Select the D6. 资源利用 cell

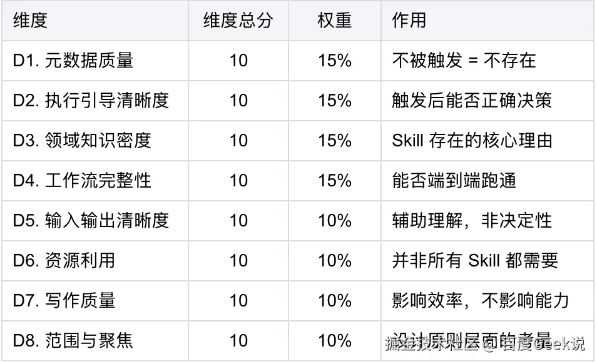tap(64, 261)
